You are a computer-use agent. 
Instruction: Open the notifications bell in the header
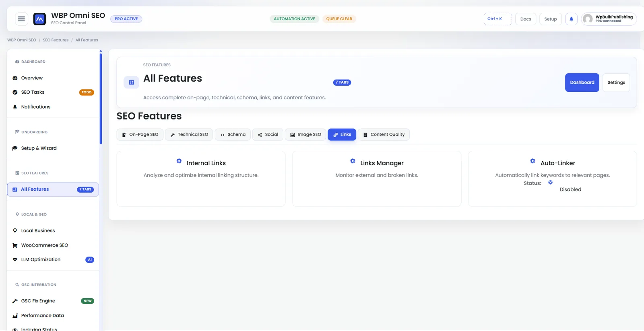[571, 19]
